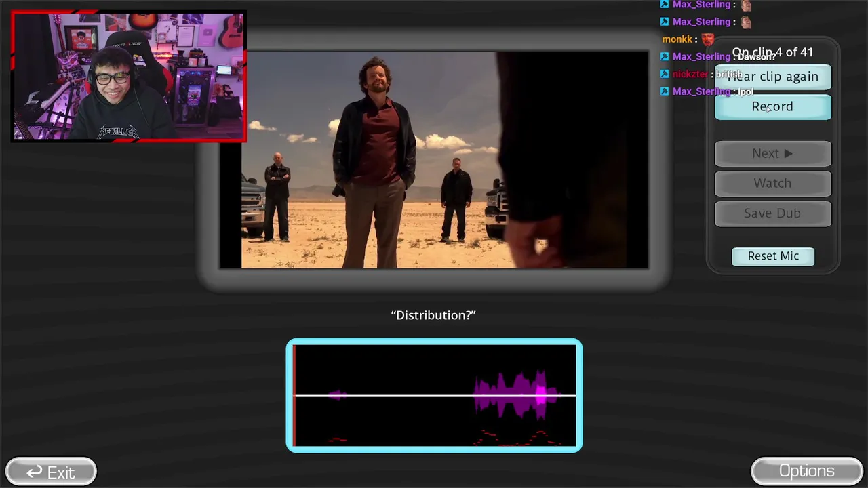
Task: Click the "On clip 4 of 41" counter
Action: (x=773, y=52)
